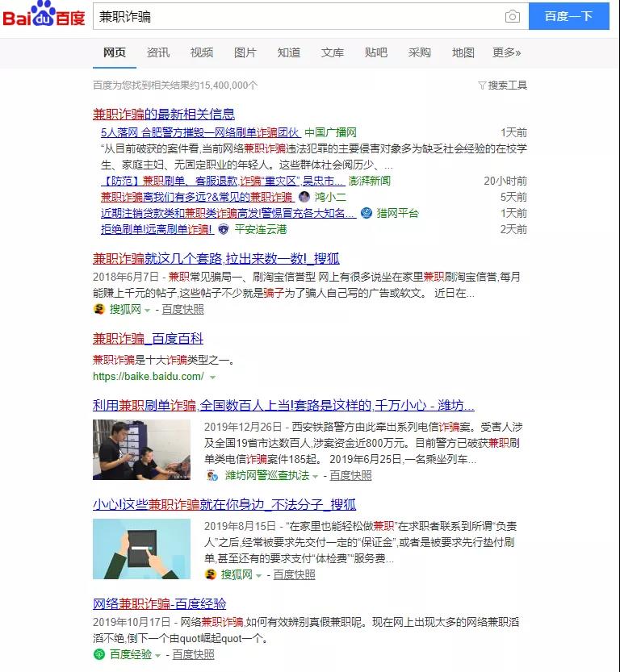
Task: Open 利用兼职刷单诈骗 潍坊 result title
Action: (x=283, y=405)
